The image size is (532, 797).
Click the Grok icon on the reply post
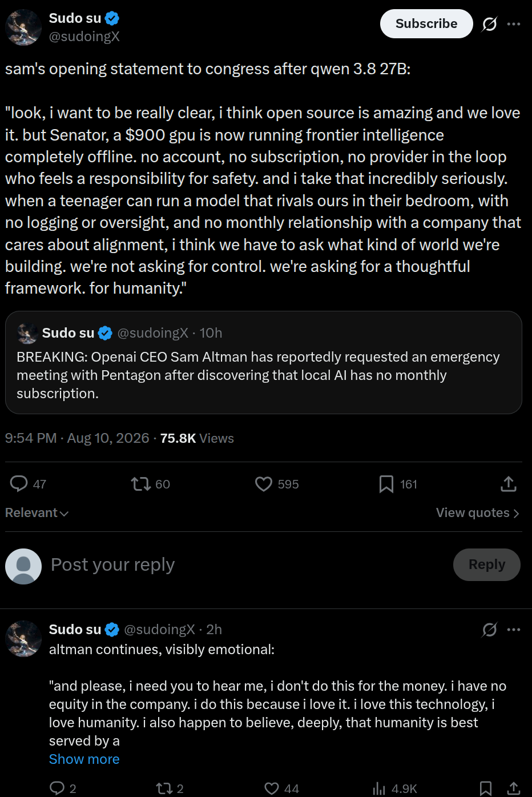(490, 630)
